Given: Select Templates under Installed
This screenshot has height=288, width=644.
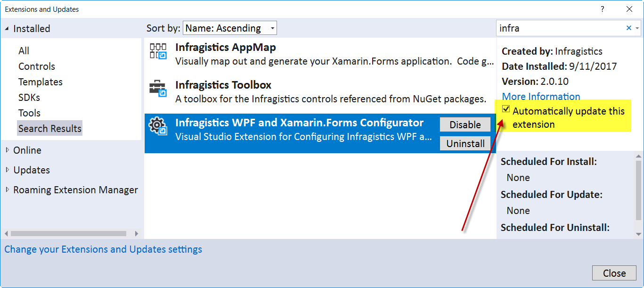Looking at the screenshot, I should click(41, 82).
